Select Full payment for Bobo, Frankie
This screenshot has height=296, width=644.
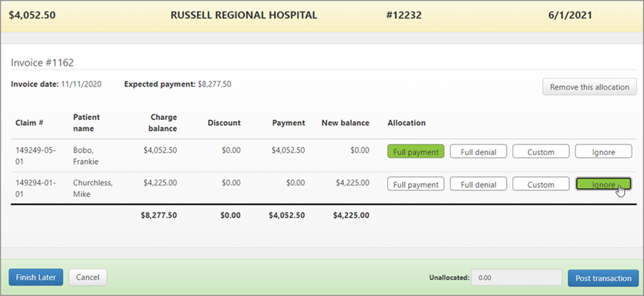[x=416, y=152]
